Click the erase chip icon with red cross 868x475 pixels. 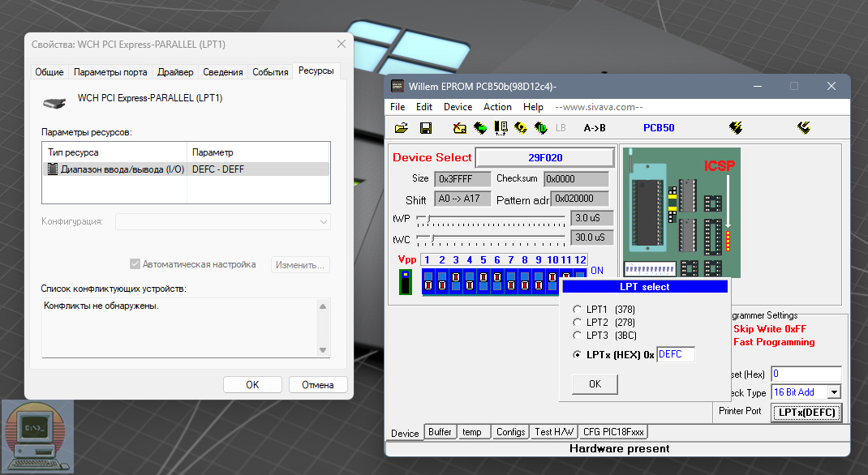(x=460, y=128)
